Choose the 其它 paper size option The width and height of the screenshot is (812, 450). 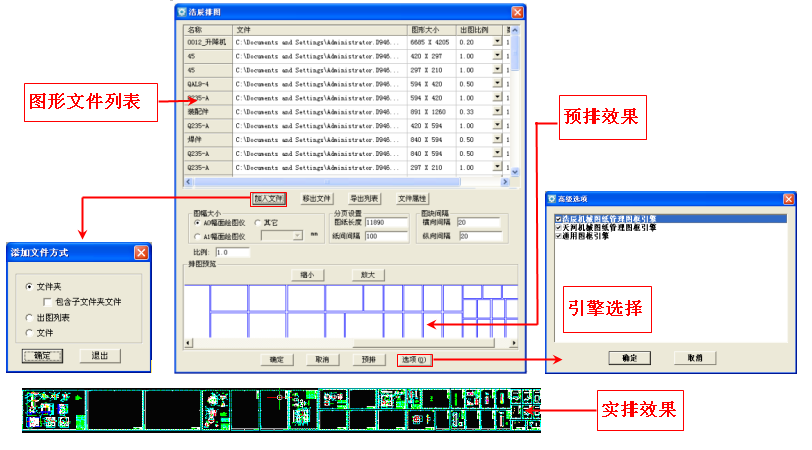(257, 222)
